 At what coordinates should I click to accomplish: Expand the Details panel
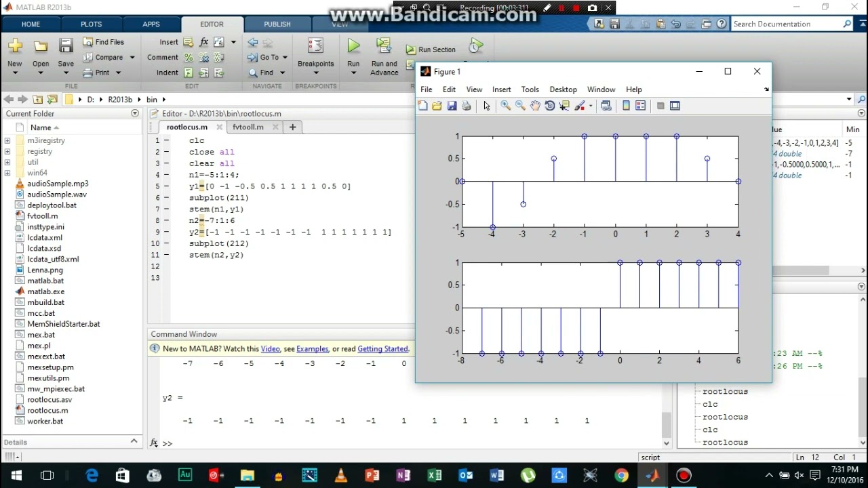coord(134,441)
